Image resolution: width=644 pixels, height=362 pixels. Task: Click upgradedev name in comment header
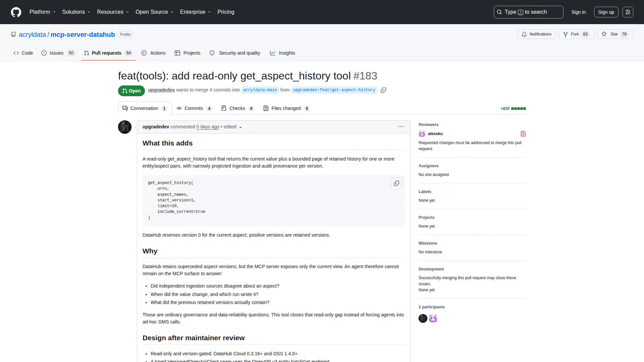pos(156,127)
